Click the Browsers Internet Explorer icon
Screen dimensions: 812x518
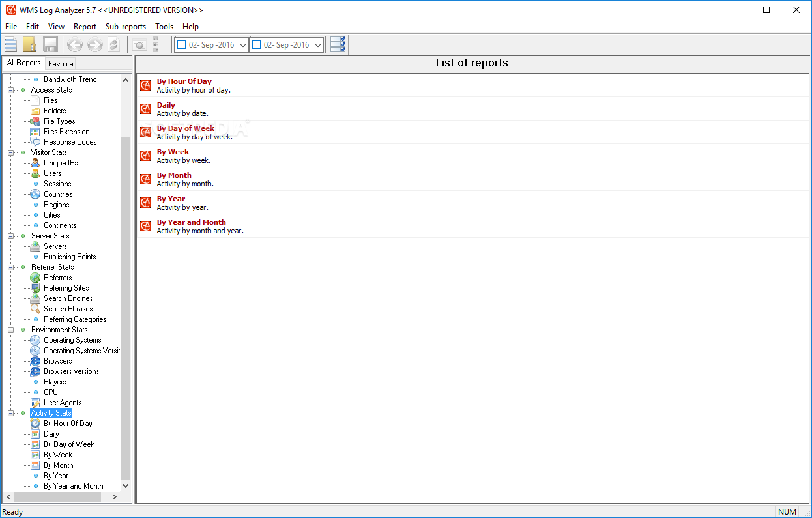click(35, 361)
